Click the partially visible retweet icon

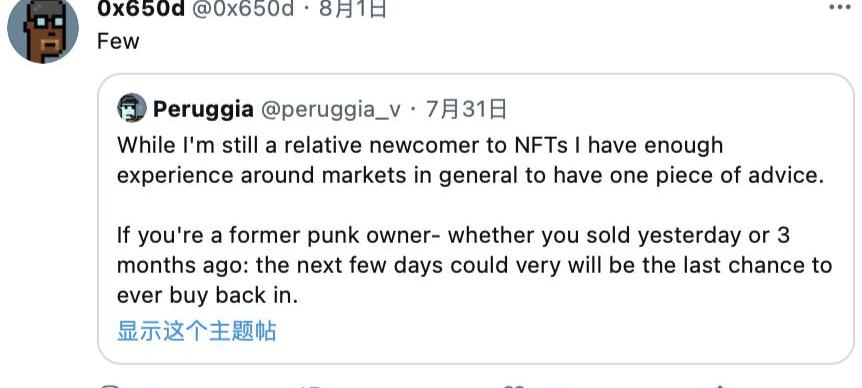[312, 386]
